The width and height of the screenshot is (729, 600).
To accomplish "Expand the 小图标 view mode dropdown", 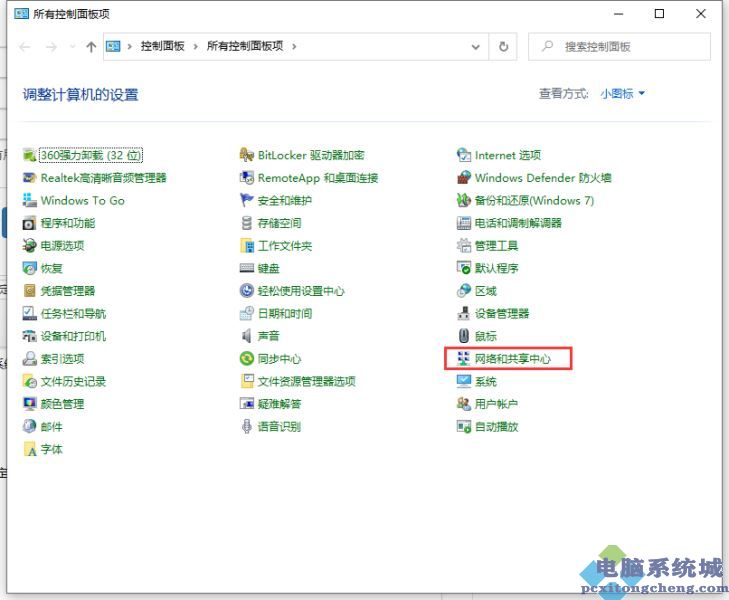I will 623,94.
